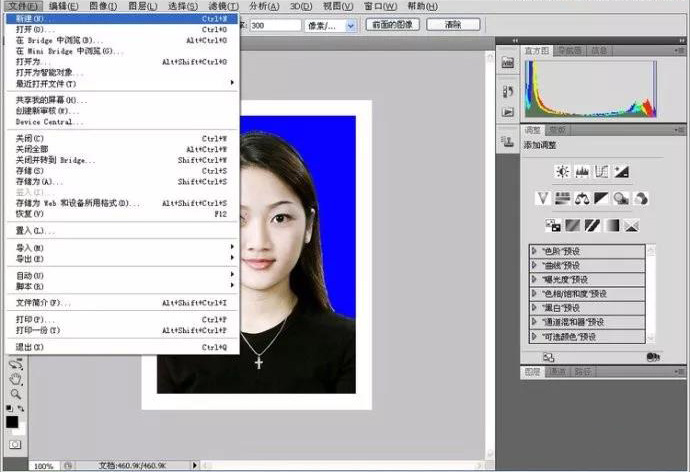Select the Zoom tool in the toolbox
Viewport: 690px width, 472px height.
pos(16,393)
